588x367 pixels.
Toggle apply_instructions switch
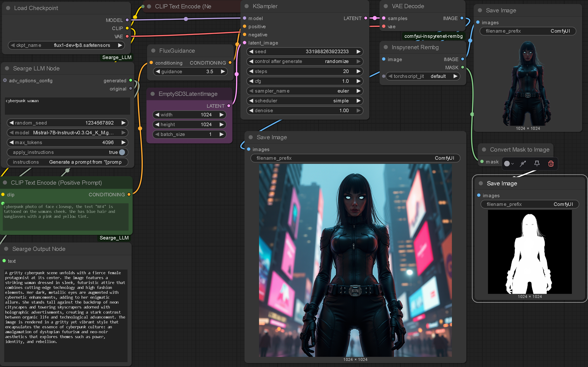pyautogui.click(x=122, y=152)
